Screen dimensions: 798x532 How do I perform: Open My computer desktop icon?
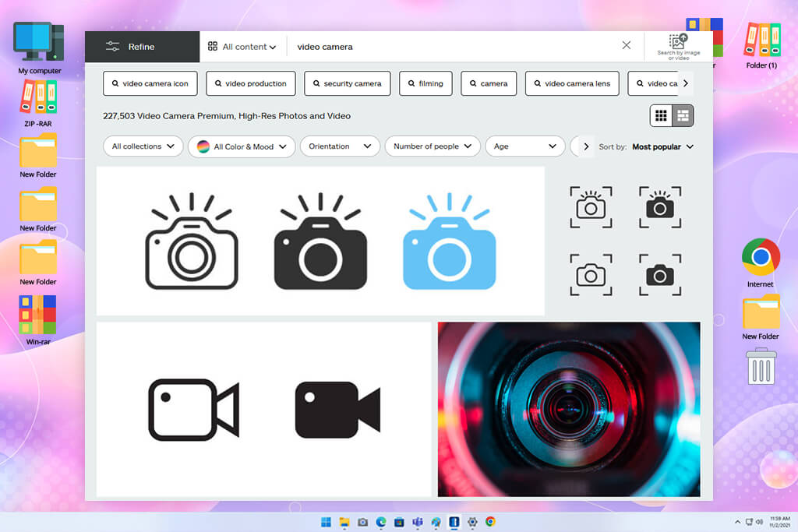click(x=39, y=48)
